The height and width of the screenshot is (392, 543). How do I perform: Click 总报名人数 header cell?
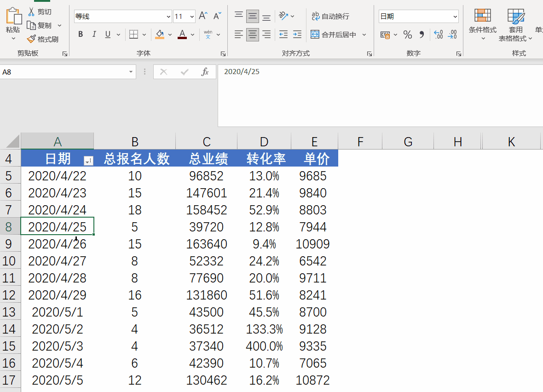[x=135, y=159]
